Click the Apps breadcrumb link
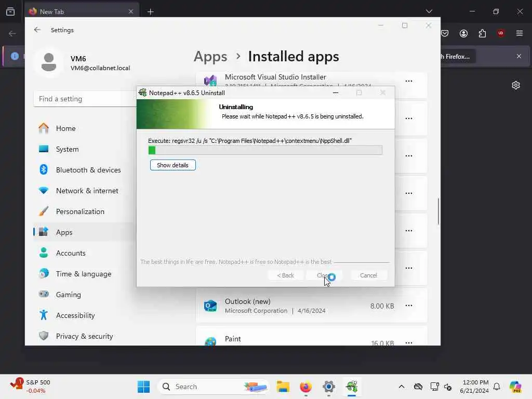Viewport: 532px width, 399px height. pyautogui.click(x=210, y=56)
